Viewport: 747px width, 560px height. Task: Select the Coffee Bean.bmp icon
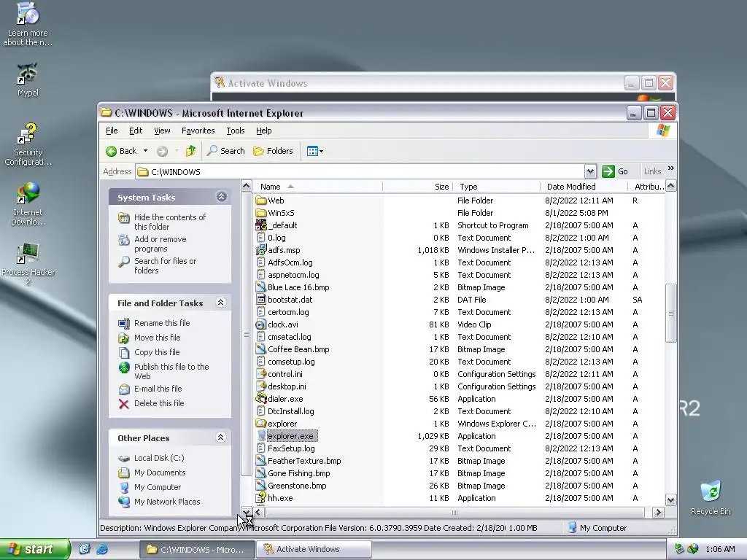260,349
